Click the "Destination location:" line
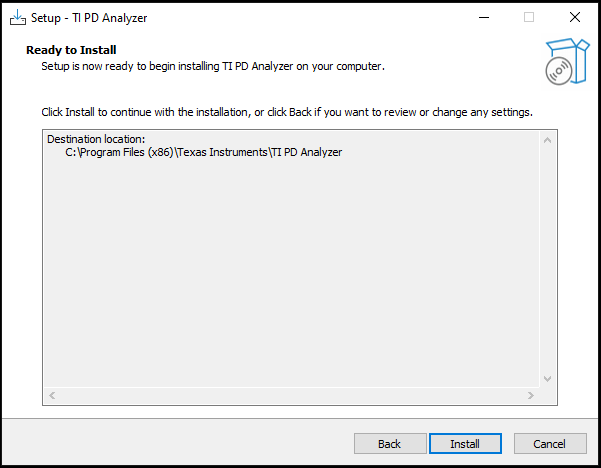Image resolution: width=601 pixels, height=468 pixels. tap(97, 139)
